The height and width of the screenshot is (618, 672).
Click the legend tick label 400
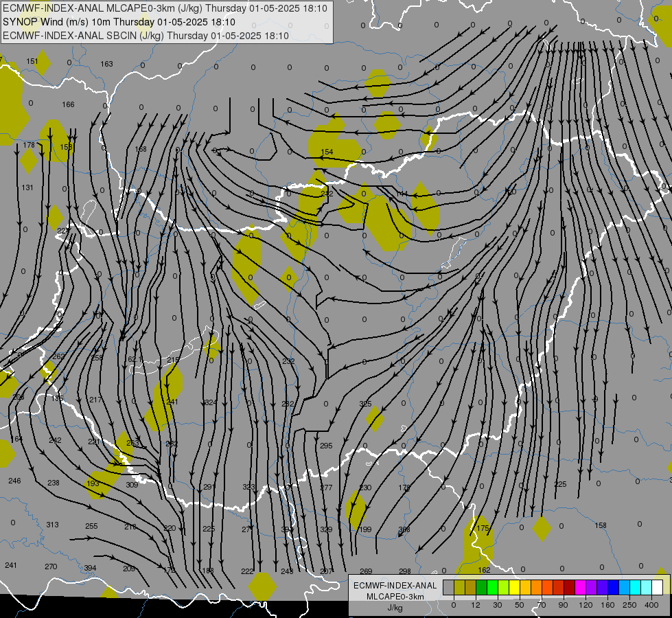(651, 605)
